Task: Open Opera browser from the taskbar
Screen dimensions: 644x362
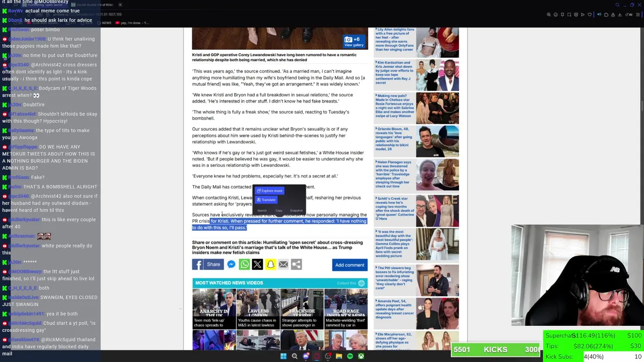Action: (x=317, y=356)
